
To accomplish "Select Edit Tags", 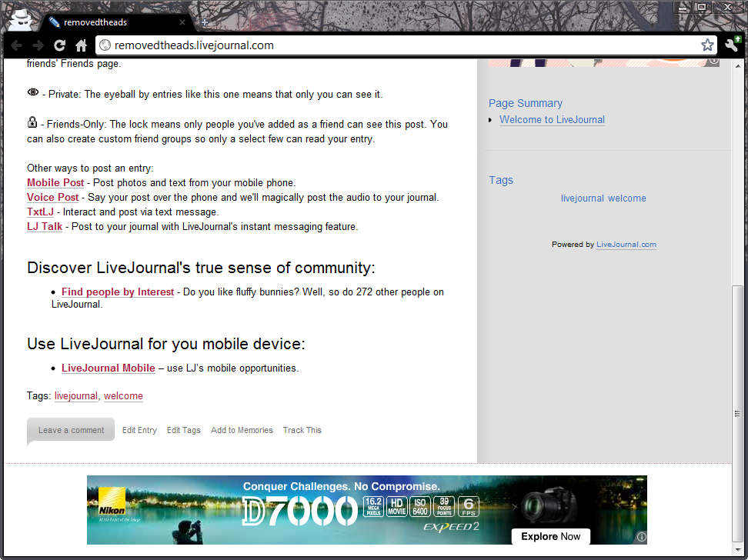I will click(184, 430).
